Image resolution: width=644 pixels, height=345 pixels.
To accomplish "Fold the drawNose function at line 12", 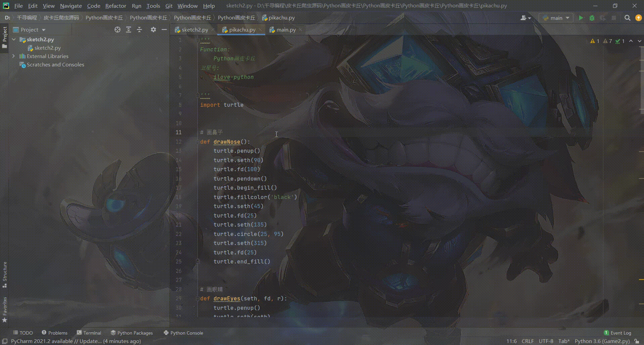I will (197, 142).
